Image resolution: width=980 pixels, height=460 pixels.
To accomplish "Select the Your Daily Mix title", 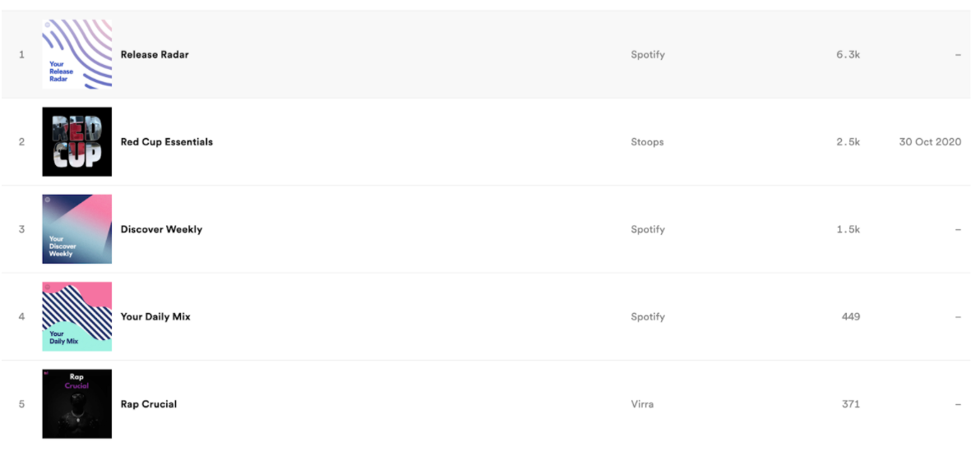I will click(155, 316).
